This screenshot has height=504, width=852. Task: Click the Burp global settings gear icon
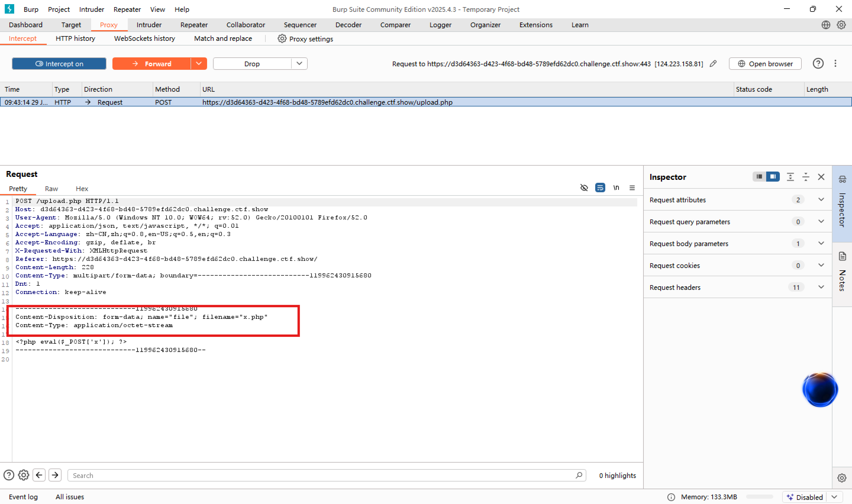(x=841, y=25)
